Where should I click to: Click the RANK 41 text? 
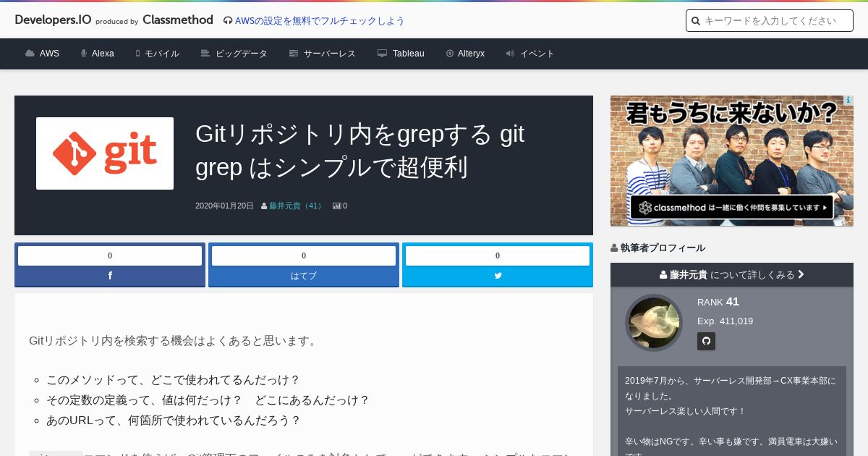[718, 302]
